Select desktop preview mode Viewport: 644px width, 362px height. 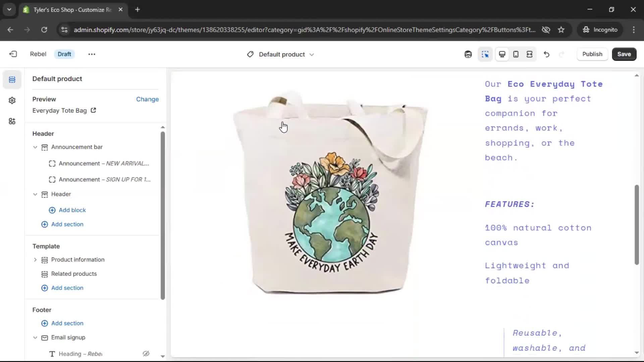coord(502,54)
